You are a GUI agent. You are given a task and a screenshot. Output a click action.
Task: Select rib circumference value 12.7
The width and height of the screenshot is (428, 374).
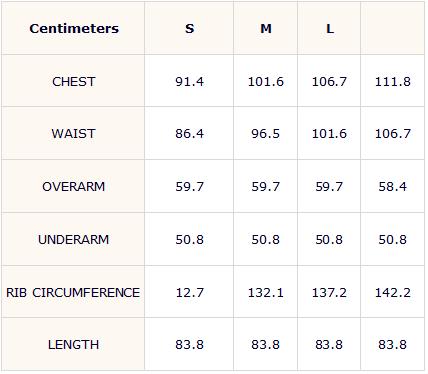[189, 292]
